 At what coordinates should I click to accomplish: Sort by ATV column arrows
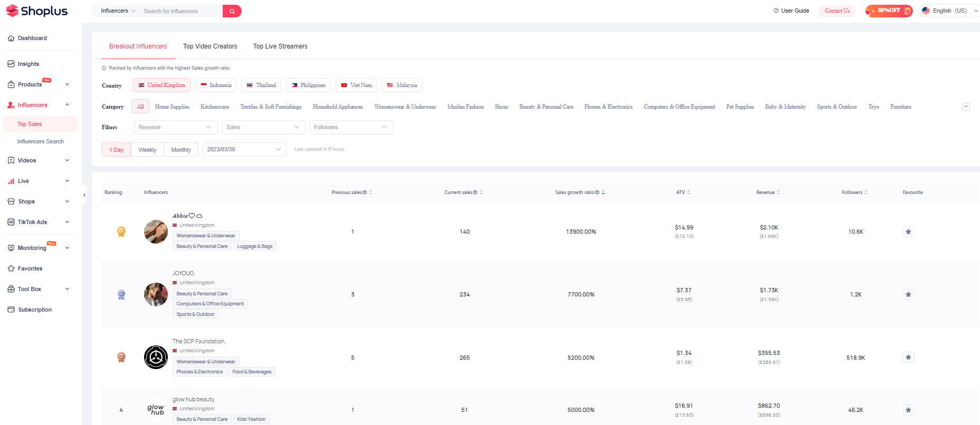(689, 192)
